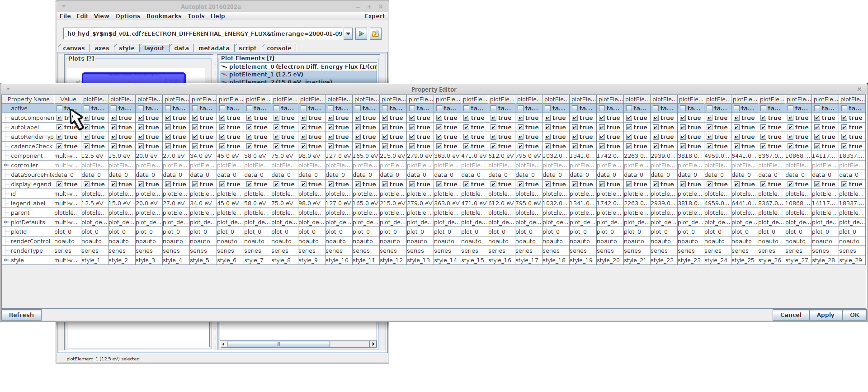Open the Bookmarks menu

point(164,16)
